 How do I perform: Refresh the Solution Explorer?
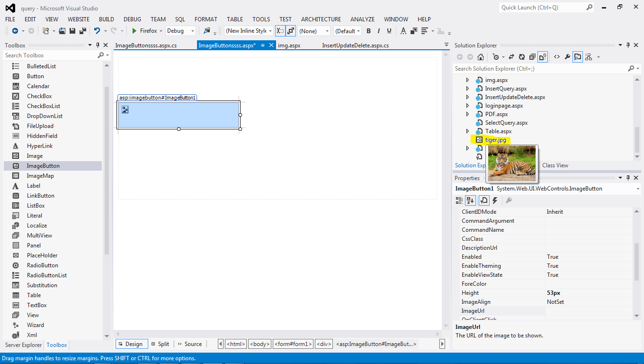pos(521,56)
